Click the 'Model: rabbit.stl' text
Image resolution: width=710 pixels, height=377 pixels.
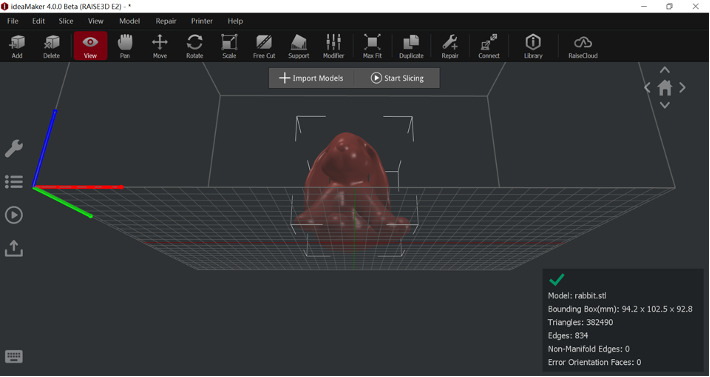[577, 296]
